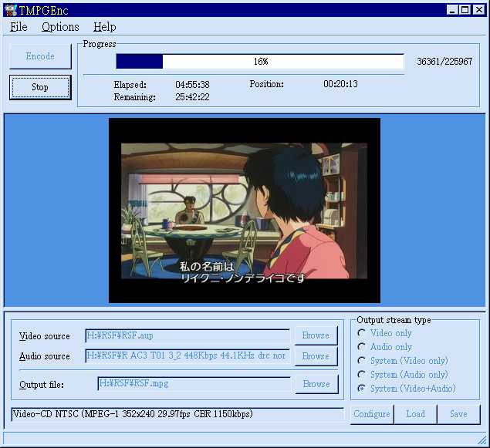Browse for the Video source file
490x448 pixels.
tap(315, 335)
